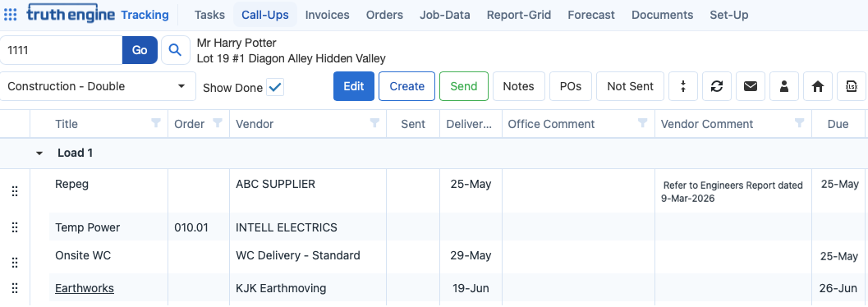
Task: Click the Lot 19 #1 Diagon Alley address
Action: coord(292,58)
